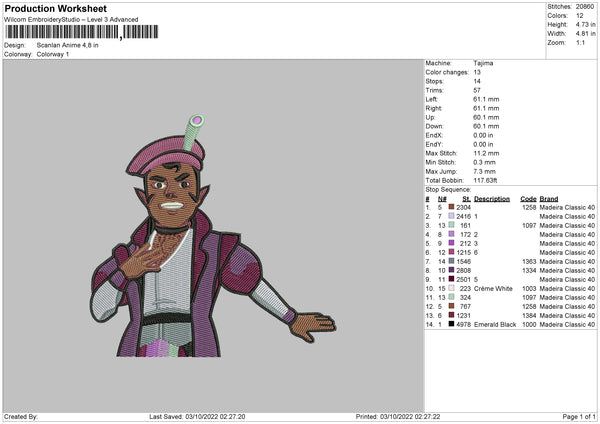The width and height of the screenshot is (600, 424).
Task: Click the worksheet barcode
Action: click(x=82, y=32)
